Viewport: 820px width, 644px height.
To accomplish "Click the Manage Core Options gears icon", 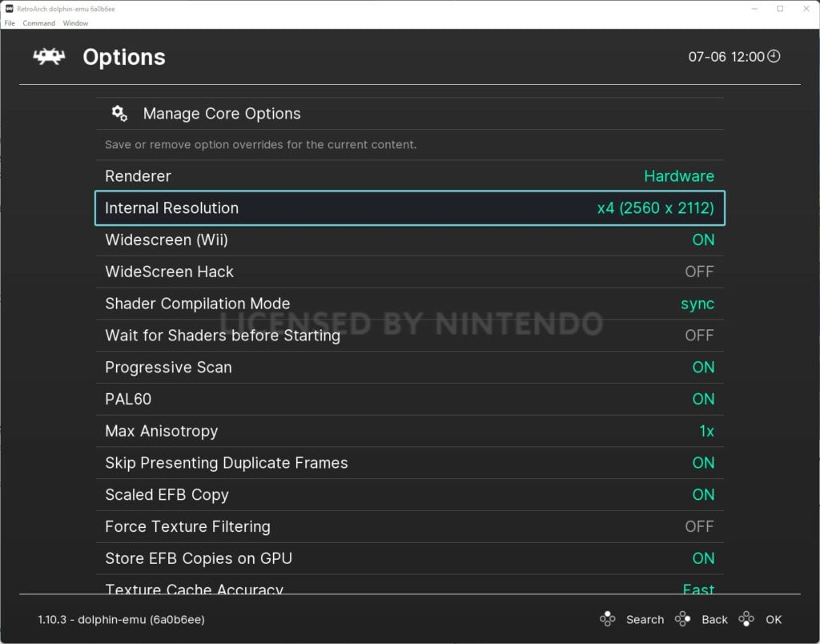I will pyautogui.click(x=120, y=114).
